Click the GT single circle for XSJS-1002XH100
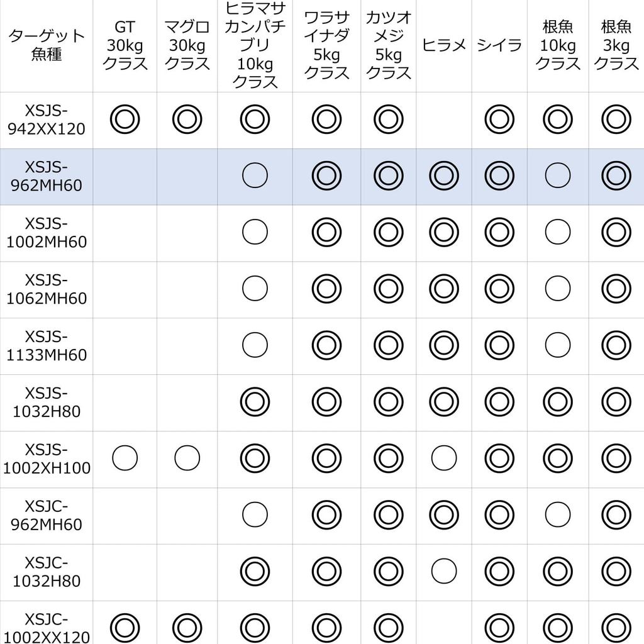This screenshot has height=644, width=644. coord(125,458)
